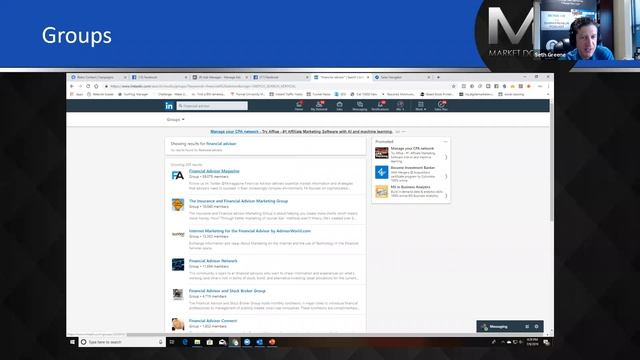Open the Me profile dropdown
This screenshot has width=640, height=360.
pos(400,106)
